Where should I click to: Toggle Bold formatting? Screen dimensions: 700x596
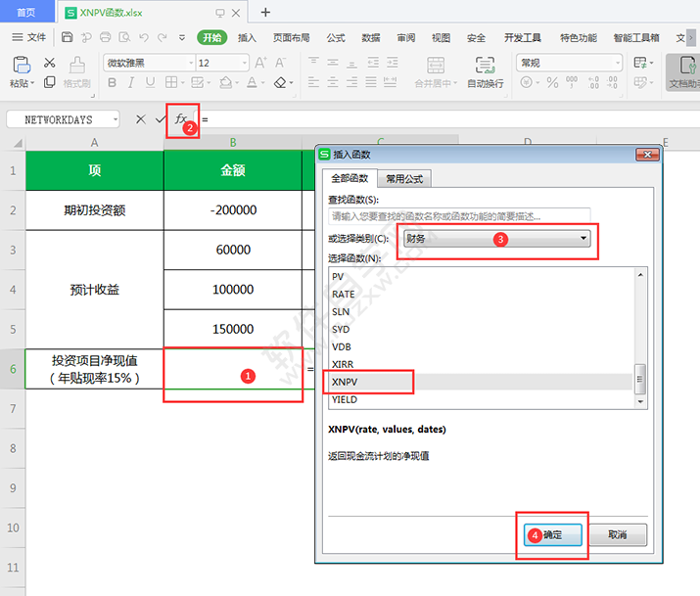[x=112, y=82]
